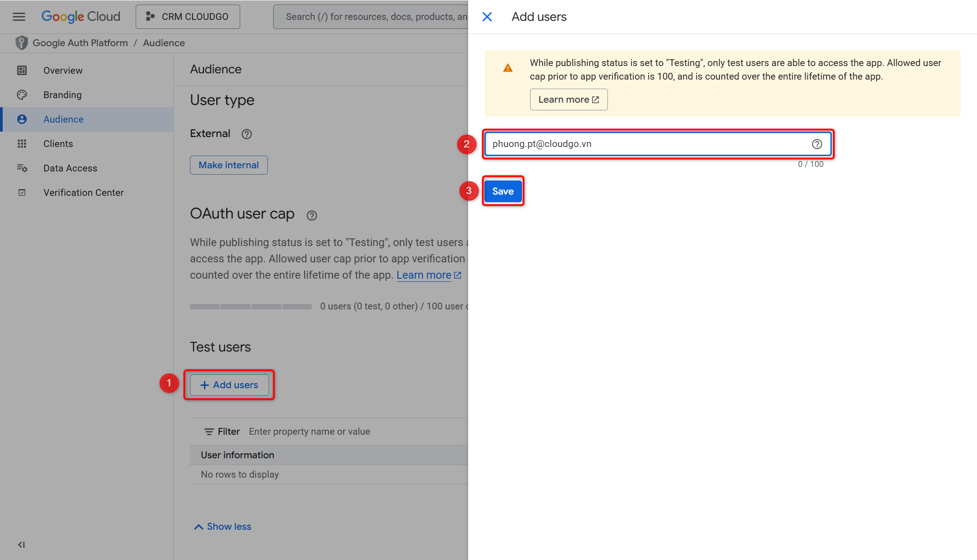Check the OAuth user cap progress bar

[x=251, y=306]
